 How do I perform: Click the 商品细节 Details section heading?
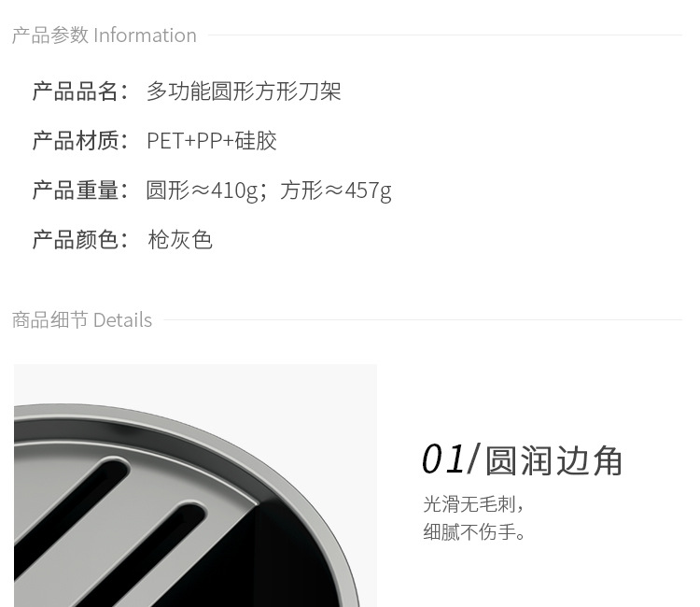coord(82,320)
